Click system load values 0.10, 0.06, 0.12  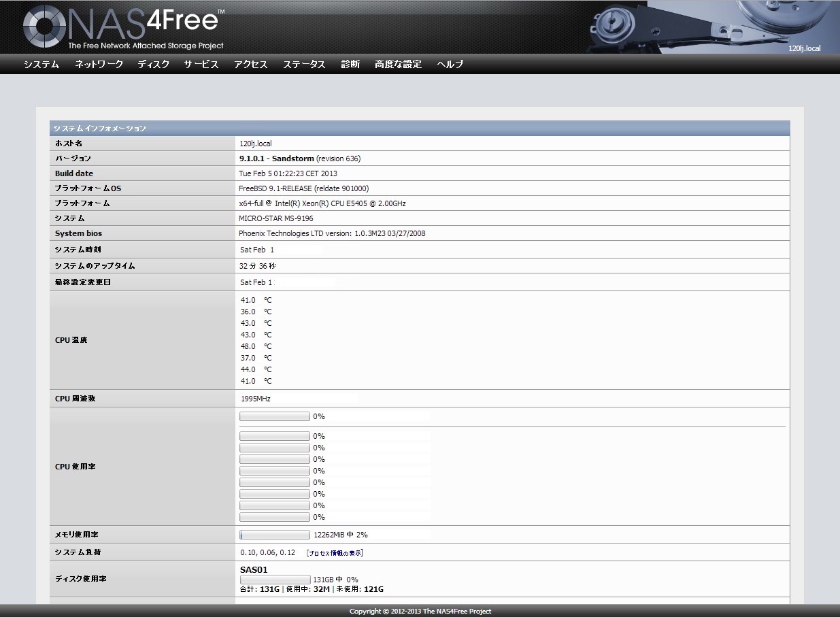coord(268,553)
